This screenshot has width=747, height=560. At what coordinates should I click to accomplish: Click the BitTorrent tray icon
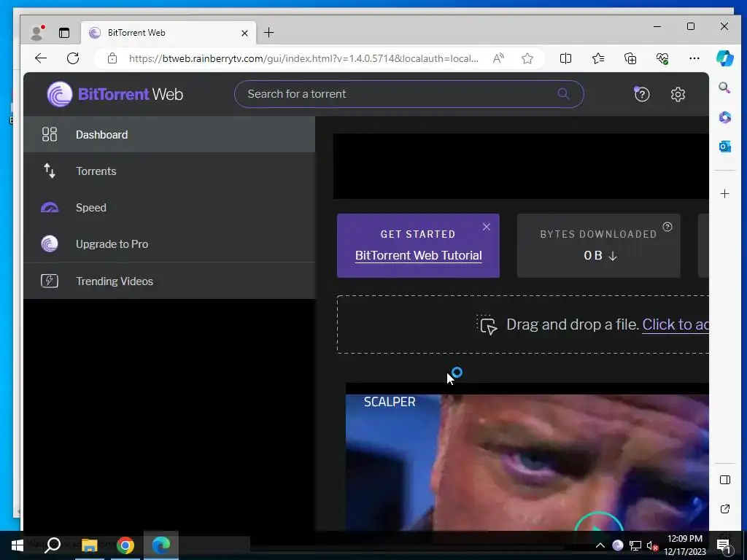[x=617, y=545]
